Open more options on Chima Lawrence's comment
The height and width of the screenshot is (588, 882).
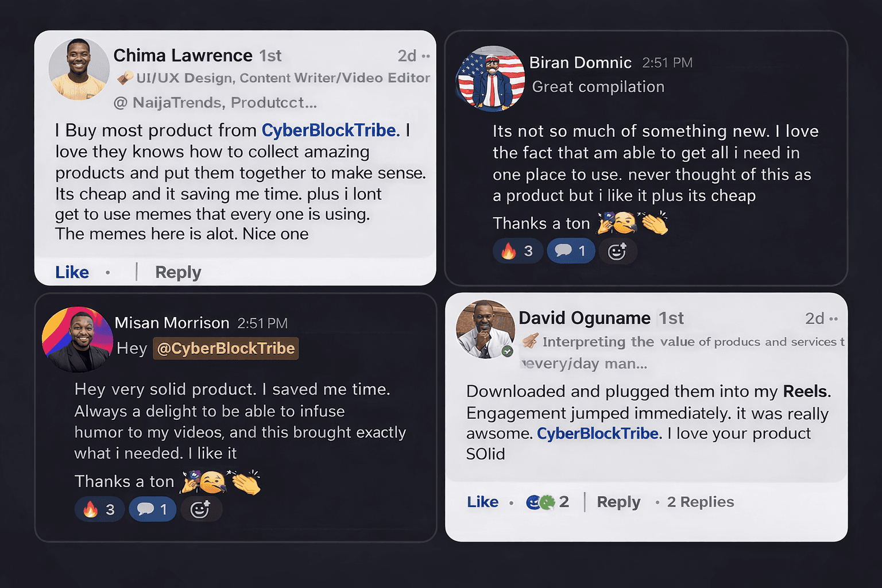[x=425, y=56]
